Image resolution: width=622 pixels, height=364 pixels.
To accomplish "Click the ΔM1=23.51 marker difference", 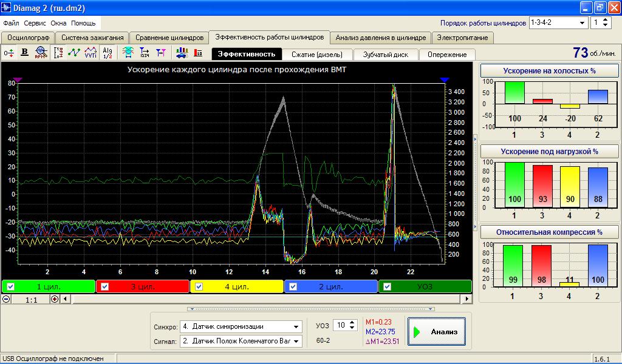I will point(383,341).
